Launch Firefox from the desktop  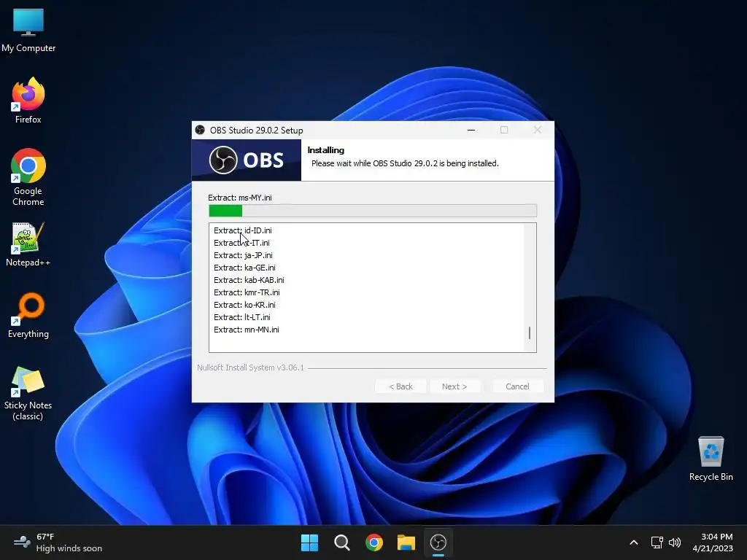tap(28, 101)
